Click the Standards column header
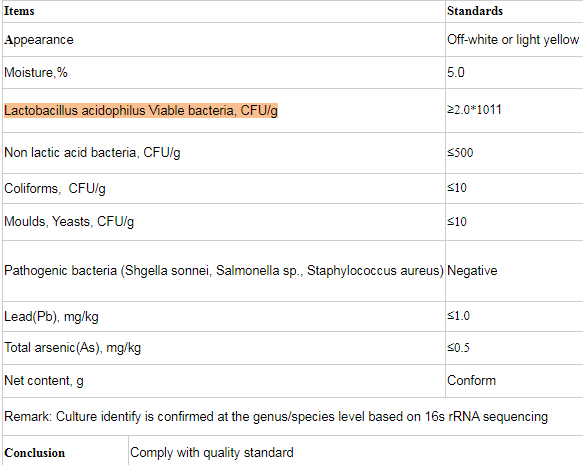Screen dimensions: 583x465 [475, 11]
